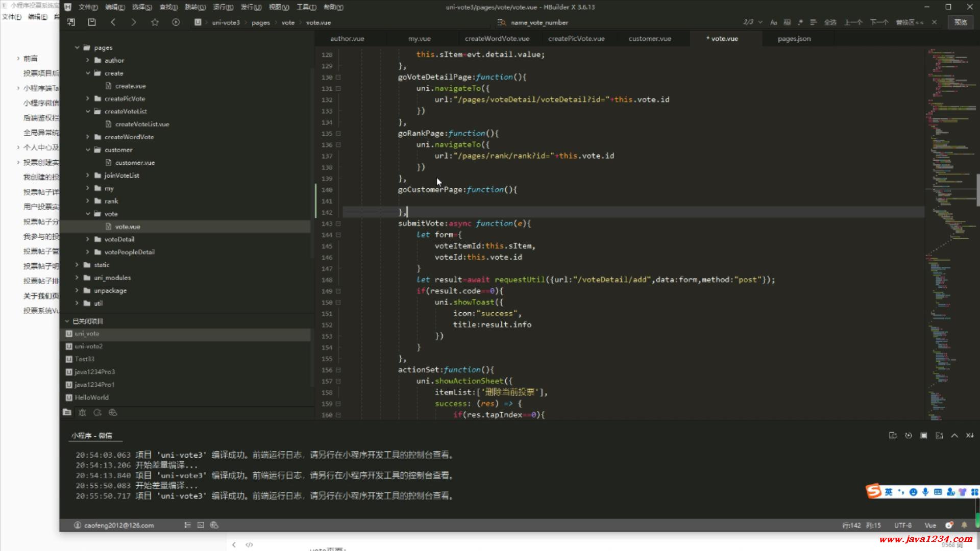Stop running with the square stop icon
Viewport: 980px width, 551px height.
pos(923,435)
